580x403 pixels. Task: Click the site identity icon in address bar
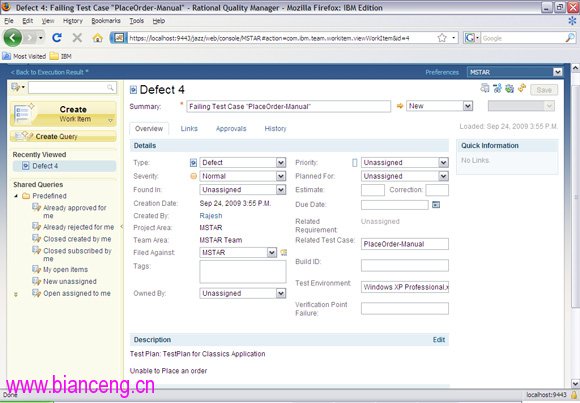click(119, 38)
